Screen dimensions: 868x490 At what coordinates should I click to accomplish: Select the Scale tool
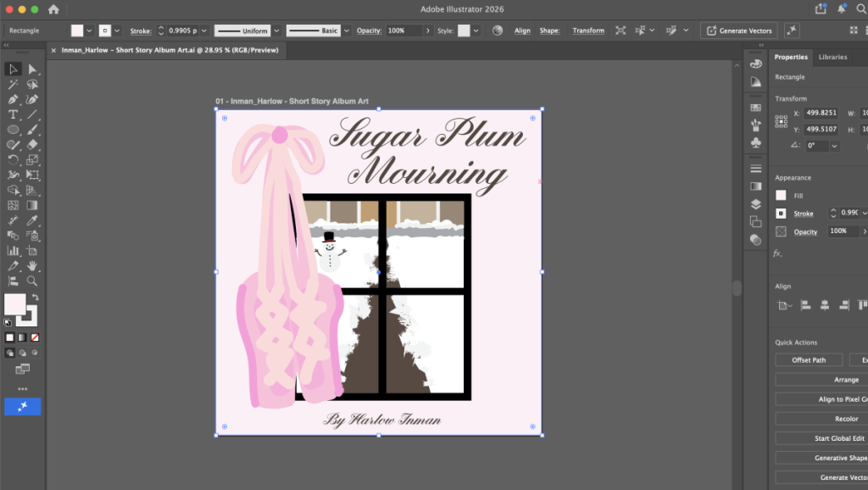coord(32,160)
